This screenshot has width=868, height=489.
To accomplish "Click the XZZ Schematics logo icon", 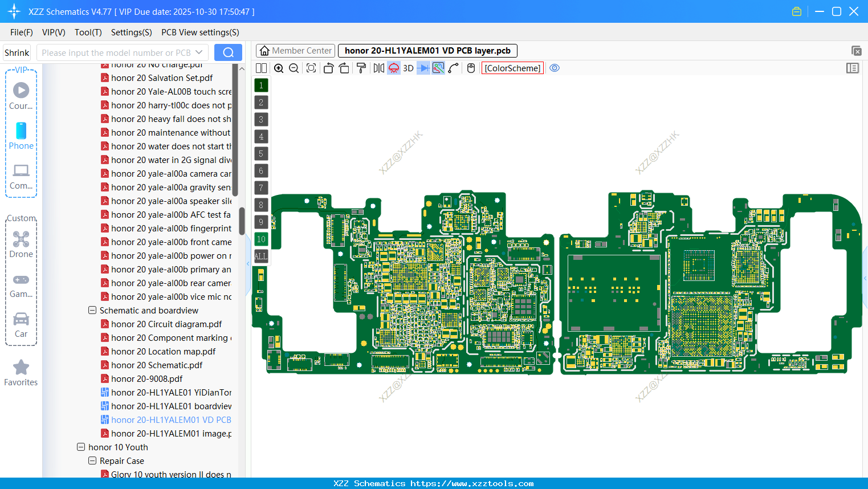I will (x=14, y=11).
